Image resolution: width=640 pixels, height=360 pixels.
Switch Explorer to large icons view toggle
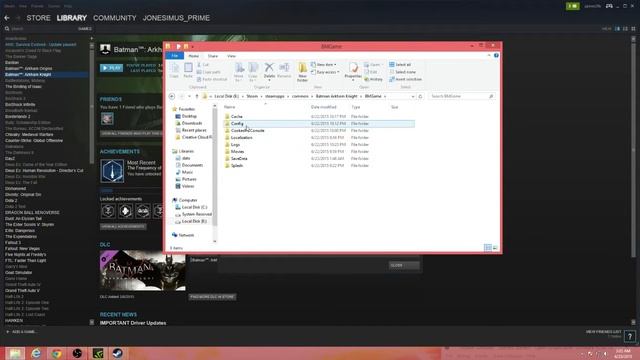[x=495, y=248]
